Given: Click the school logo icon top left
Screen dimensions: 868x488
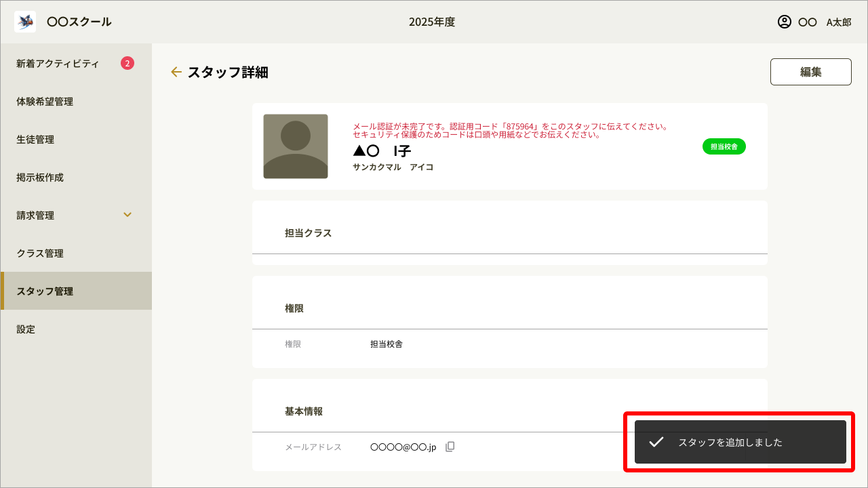Looking at the screenshot, I should 24,21.
